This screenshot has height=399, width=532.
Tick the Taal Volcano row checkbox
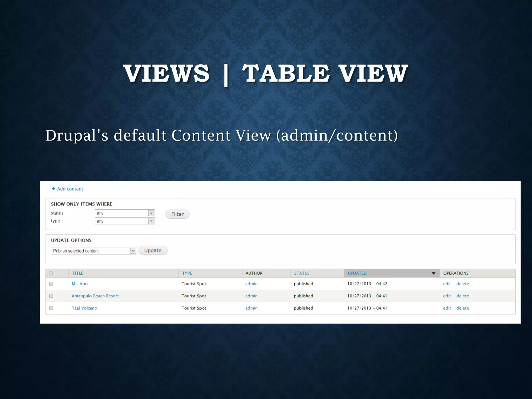(51, 308)
